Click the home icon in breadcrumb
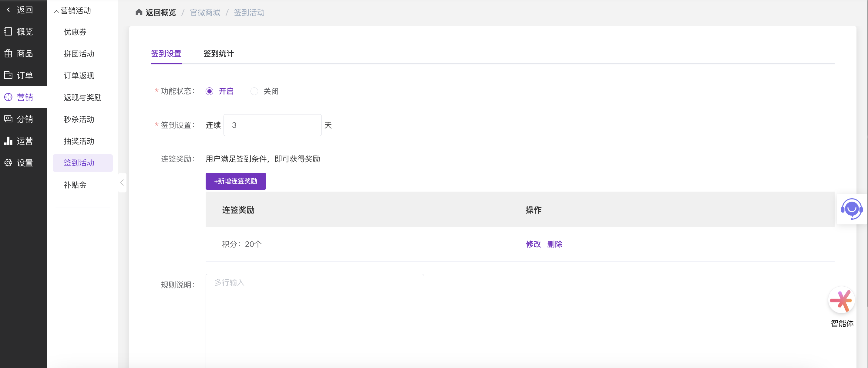Viewport: 868px width, 368px height. tap(139, 12)
